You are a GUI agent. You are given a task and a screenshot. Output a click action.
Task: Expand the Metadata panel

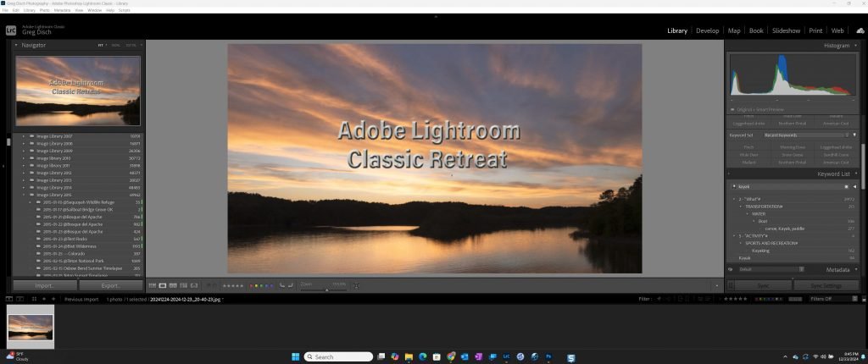[856, 269]
